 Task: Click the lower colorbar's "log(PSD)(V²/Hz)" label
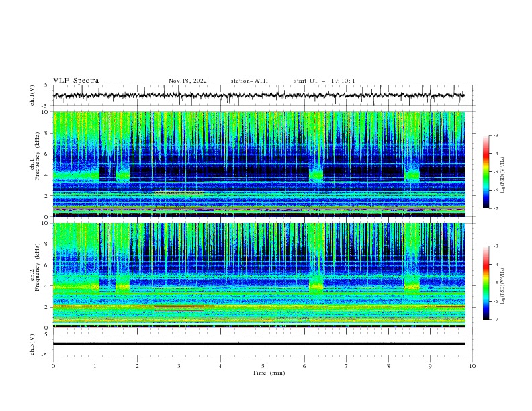[x=502, y=286]
